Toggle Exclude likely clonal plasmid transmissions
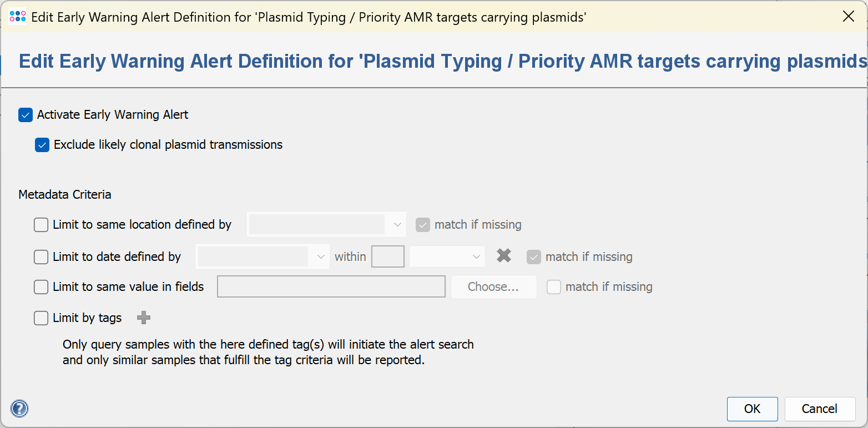 coord(42,145)
